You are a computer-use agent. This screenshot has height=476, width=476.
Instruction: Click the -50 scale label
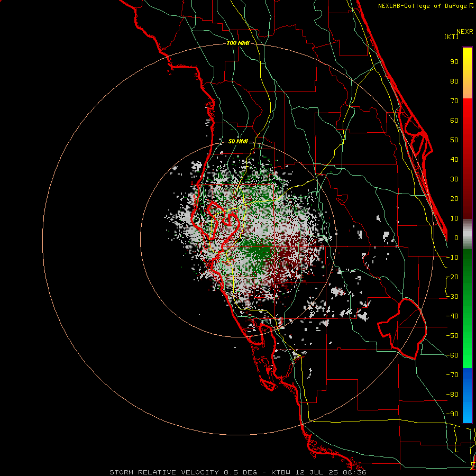(x=452, y=336)
